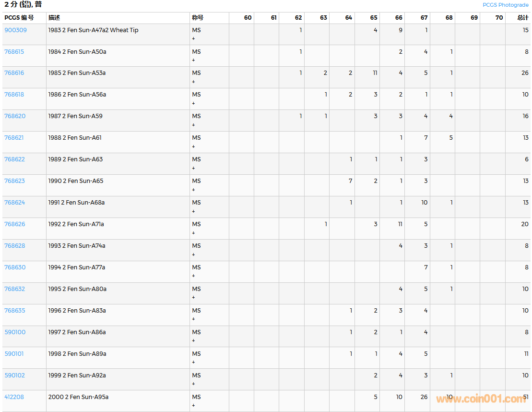Viewport: 532px width, 412px height.
Task: Open the PCGS Photograde link
Action: coord(505,5)
